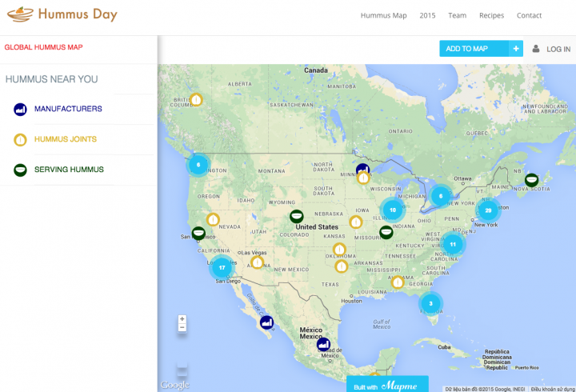Screen dimensions: 576x392
Task: Select the hummus joint marker in Oklahoma
Action: [x=339, y=250]
